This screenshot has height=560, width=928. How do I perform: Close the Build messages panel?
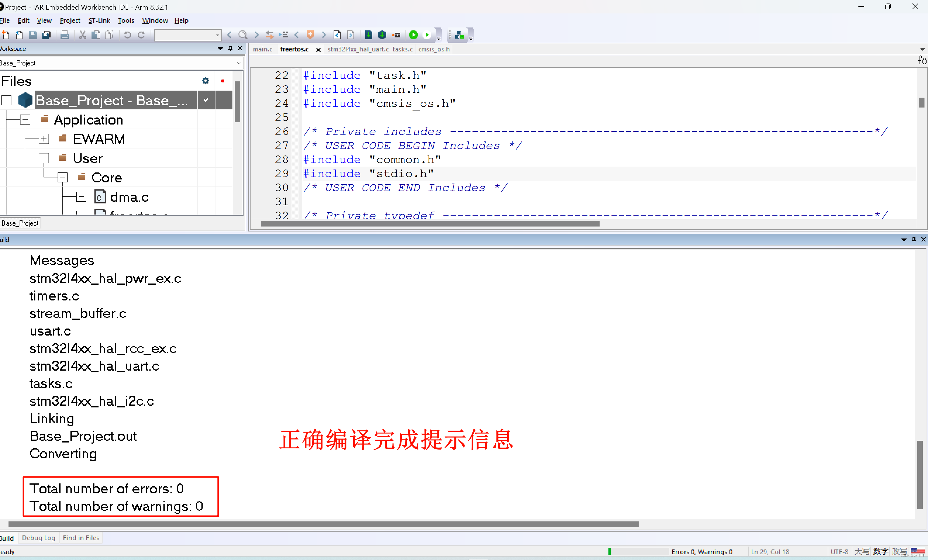[x=924, y=239]
